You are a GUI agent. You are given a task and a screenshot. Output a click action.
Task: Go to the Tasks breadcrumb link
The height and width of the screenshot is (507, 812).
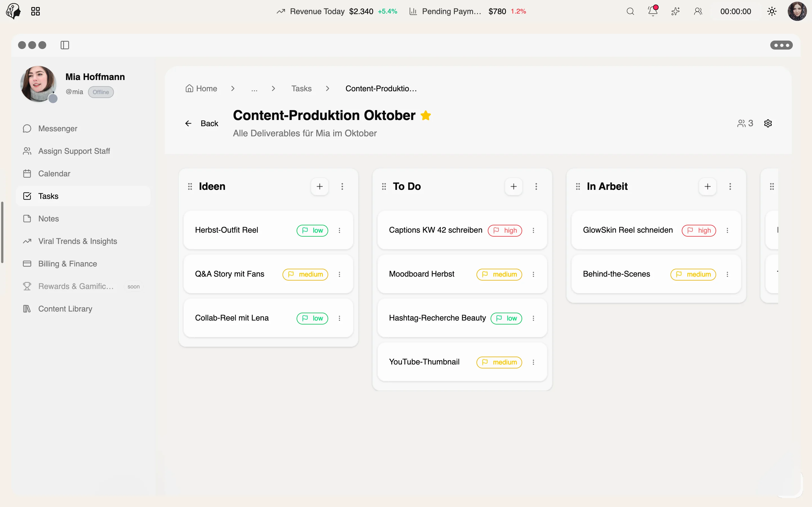pyautogui.click(x=301, y=88)
